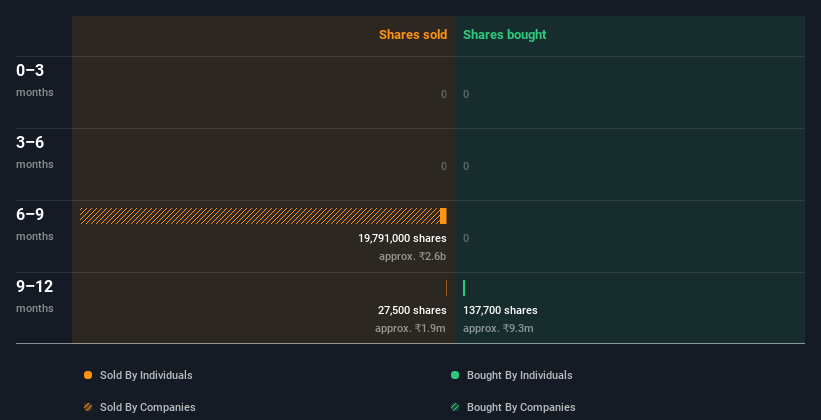821x420 pixels.
Task: Click the thin orange sold bar in 9–12 months
Action: 446,288
